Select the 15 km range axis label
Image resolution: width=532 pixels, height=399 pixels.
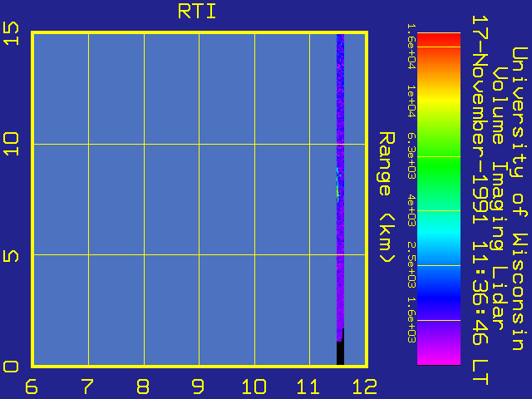11,33
